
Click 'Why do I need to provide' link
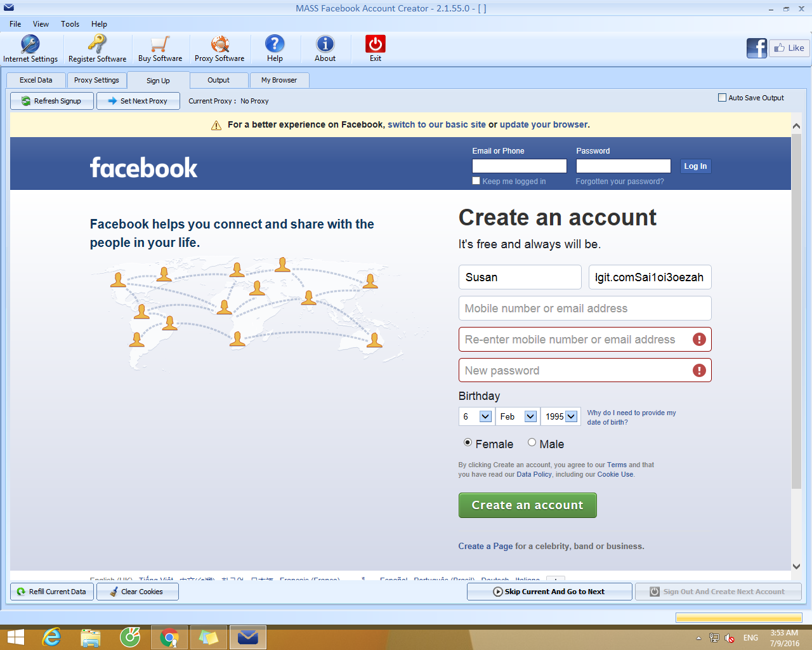[631, 417]
